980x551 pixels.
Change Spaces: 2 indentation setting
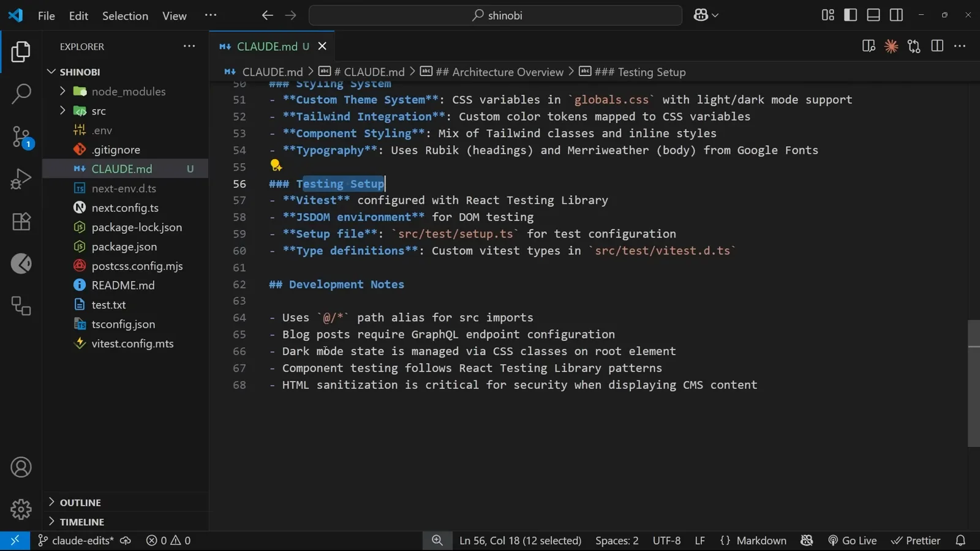(x=617, y=541)
